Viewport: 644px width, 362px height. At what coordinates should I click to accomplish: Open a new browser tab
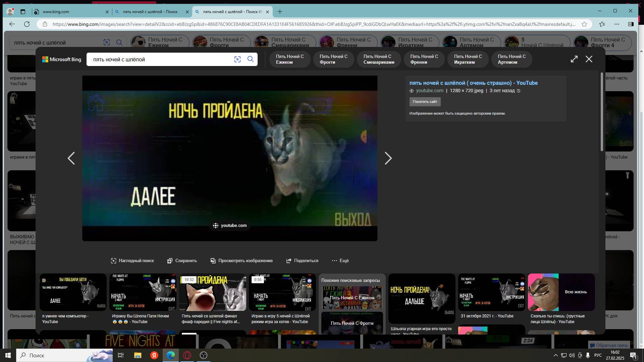point(280,12)
